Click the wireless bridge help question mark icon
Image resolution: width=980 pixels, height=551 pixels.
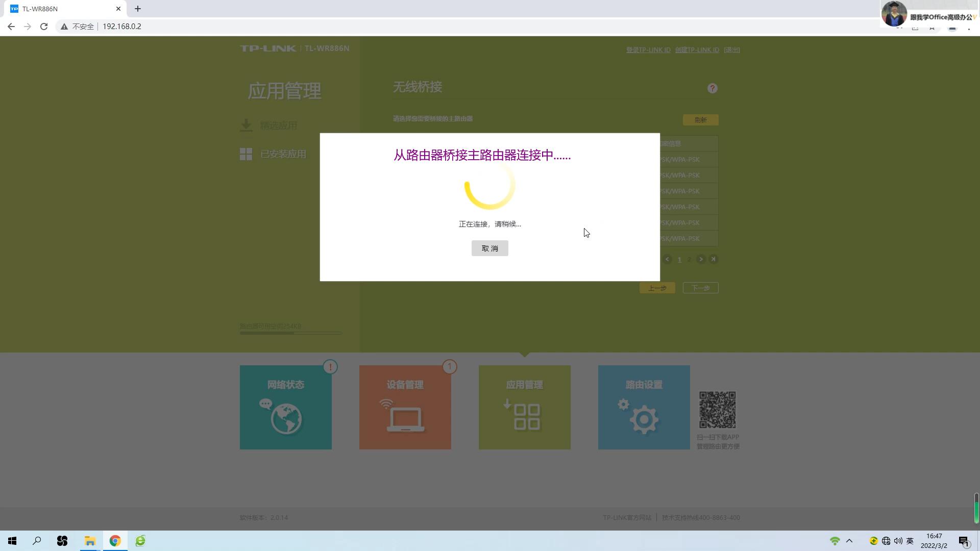click(x=713, y=88)
